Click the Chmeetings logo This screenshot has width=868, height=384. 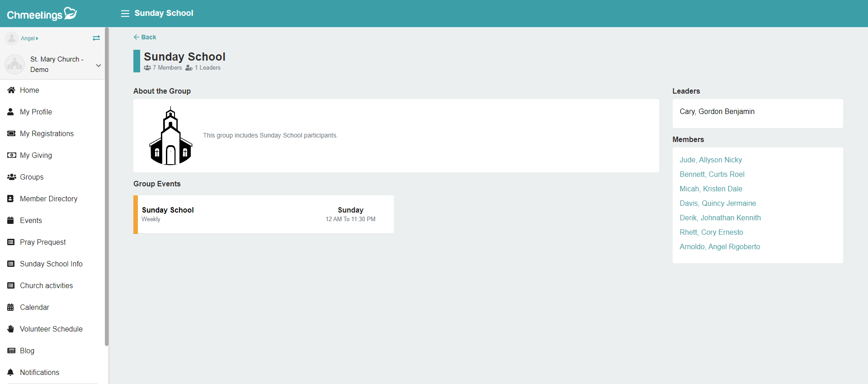tap(42, 14)
